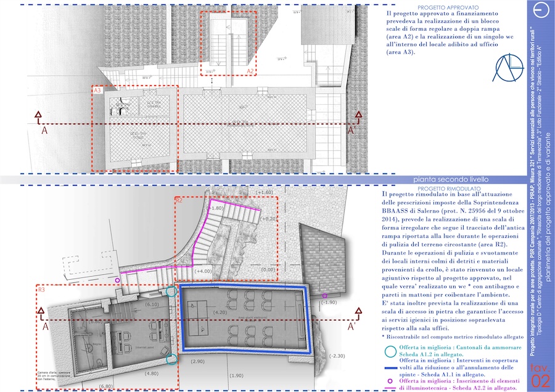
Task: Click the 'tav. 02' sheet number
Action: (x=540, y=375)
